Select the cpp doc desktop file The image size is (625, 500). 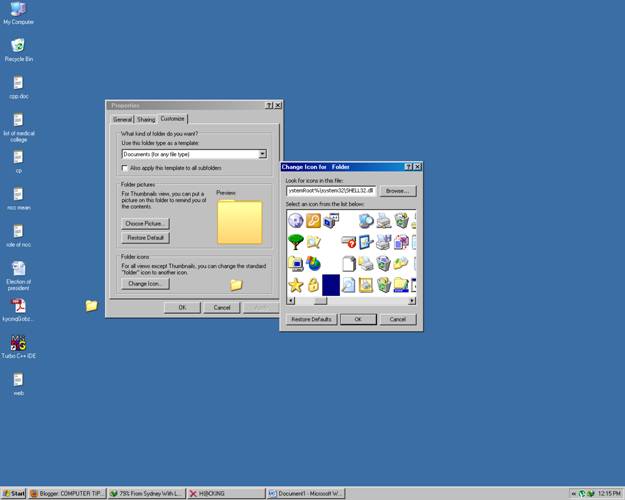18,87
